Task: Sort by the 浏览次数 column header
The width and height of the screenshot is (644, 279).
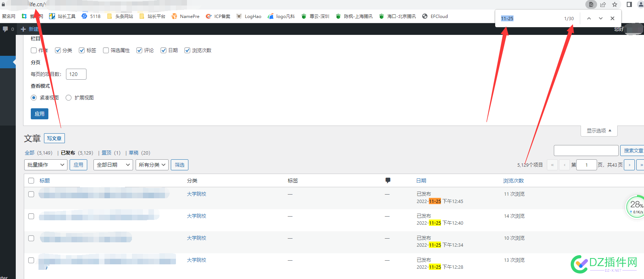Action: (x=514, y=181)
